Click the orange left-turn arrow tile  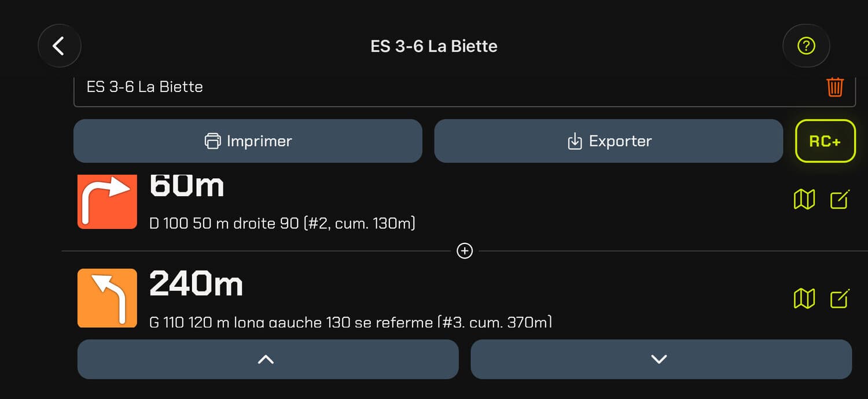point(107,298)
